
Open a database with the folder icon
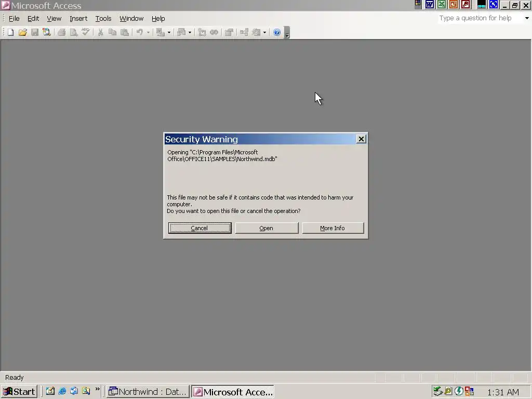23,32
